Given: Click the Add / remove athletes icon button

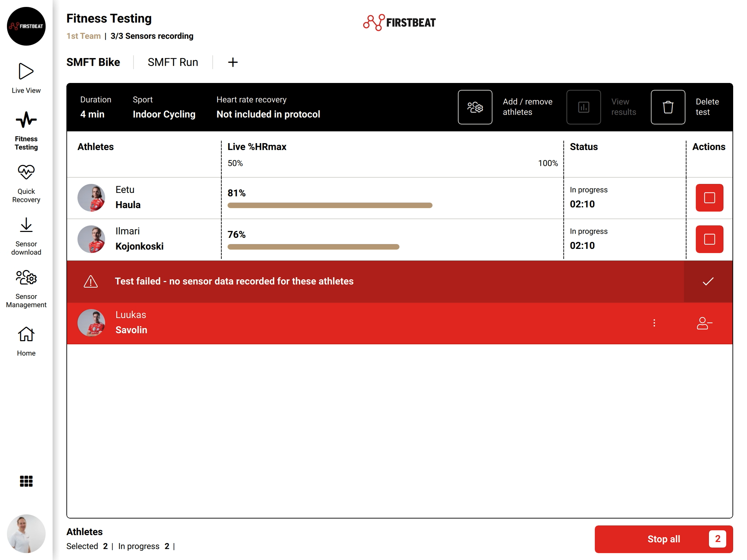Looking at the screenshot, I should [475, 107].
